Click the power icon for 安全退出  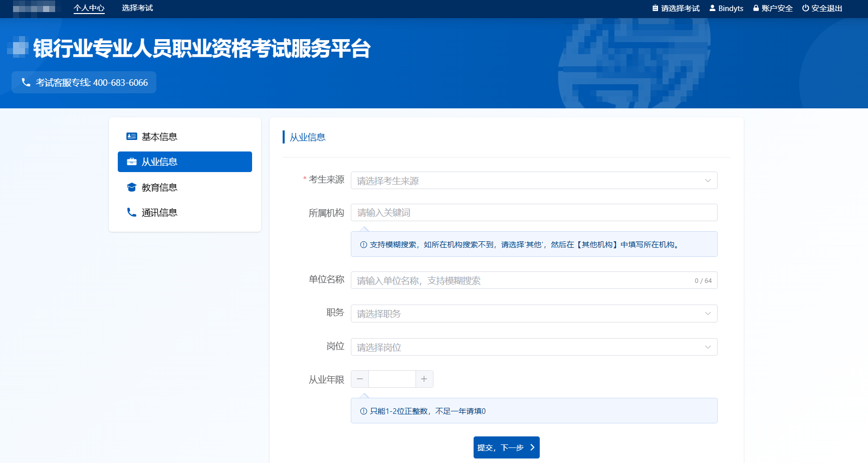(805, 8)
